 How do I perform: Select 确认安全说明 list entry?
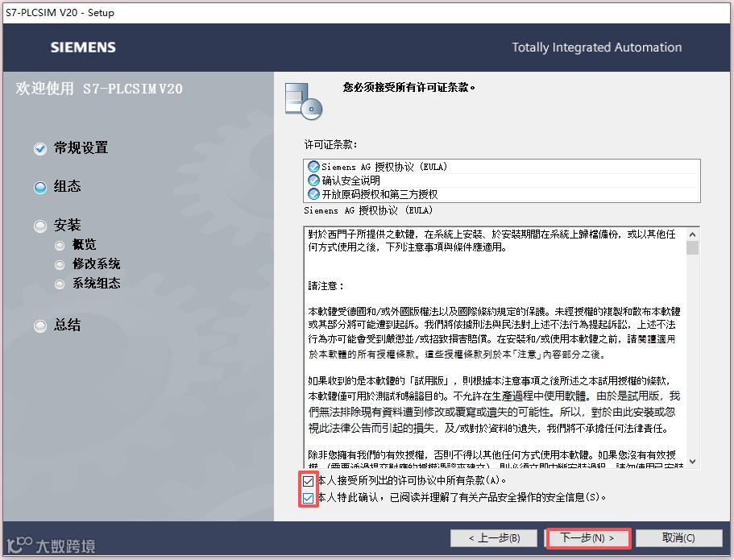(502, 180)
